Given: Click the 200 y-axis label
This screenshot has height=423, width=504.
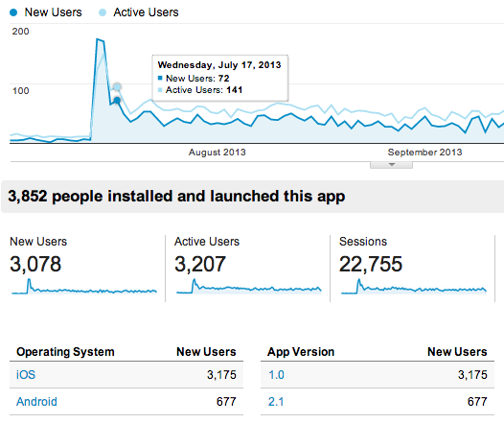Looking at the screenshot, I should pos(20,32).
